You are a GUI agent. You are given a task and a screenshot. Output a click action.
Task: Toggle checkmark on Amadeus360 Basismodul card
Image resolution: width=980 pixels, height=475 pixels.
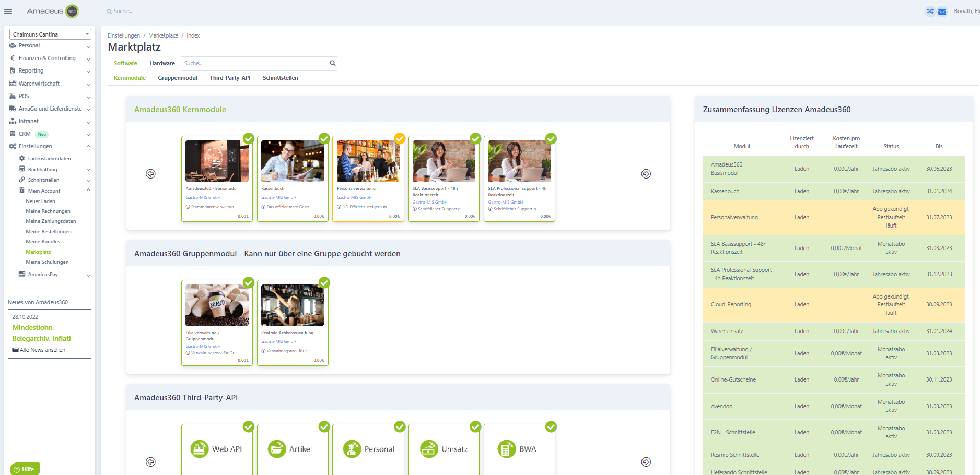point(249,138)
